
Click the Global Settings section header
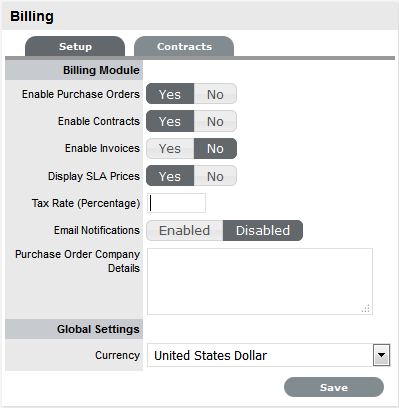coord(74,329)
